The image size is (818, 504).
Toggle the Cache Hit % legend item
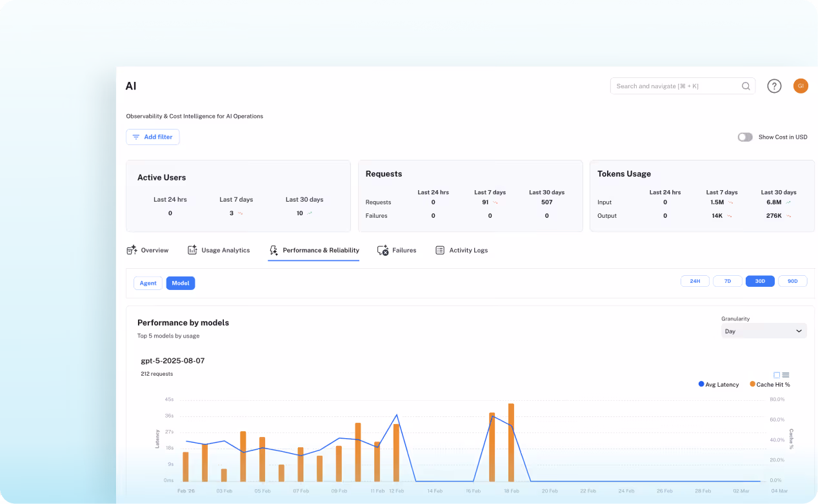769,384
